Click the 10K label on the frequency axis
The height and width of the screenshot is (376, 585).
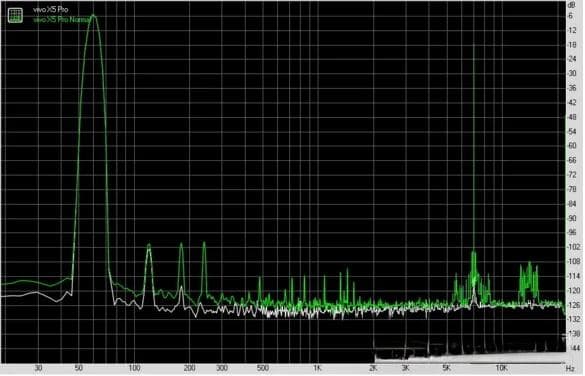coord(501,368)
